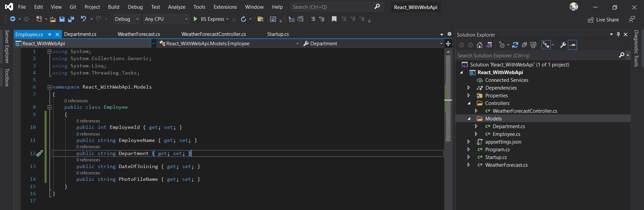Click the blue Sync/Refresh icon in Solution Explorer
644x210 pixels.
(x=515, y=45)
